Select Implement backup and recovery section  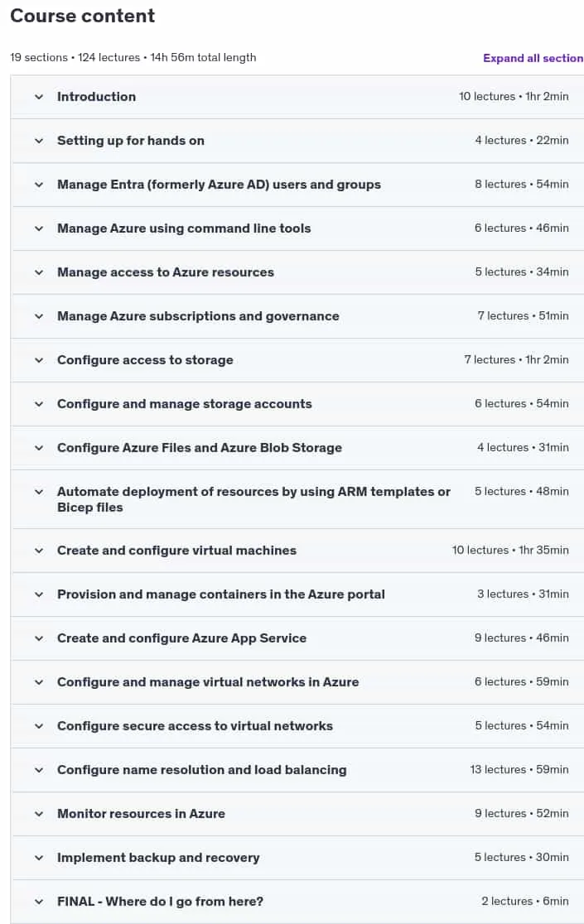158,858
